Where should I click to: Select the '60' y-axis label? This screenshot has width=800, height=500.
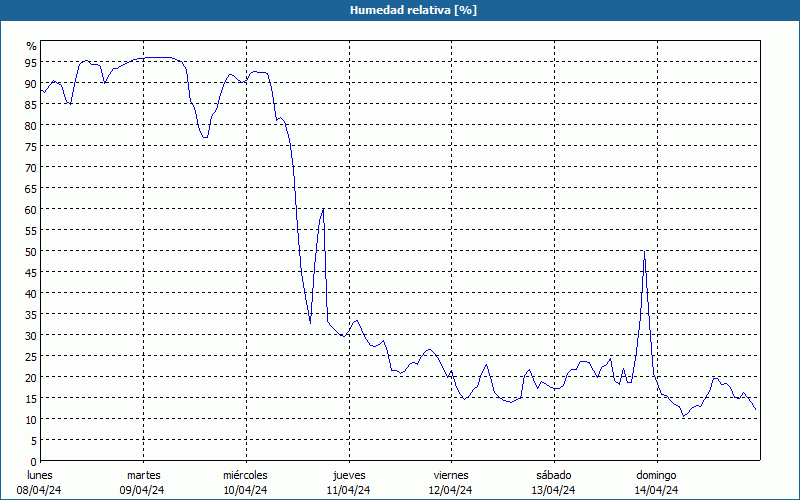[x=31, y=209]
